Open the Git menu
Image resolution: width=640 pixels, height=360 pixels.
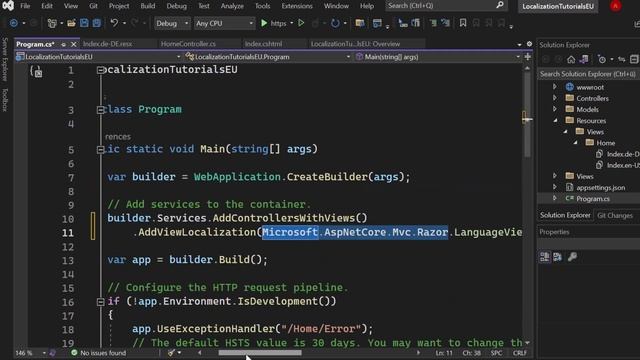click(x=93, y=6)
